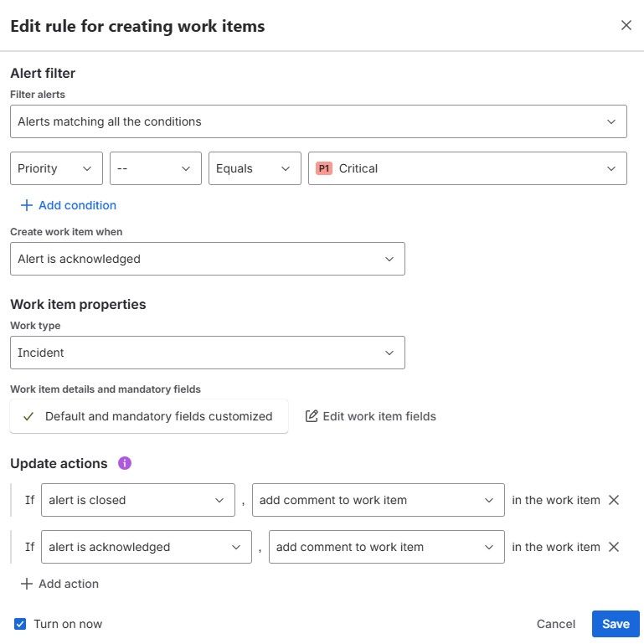Click 'Default and mandatory fields customized' status box
The width and height of the screenshot is (644, 644).
coord(149,416)
